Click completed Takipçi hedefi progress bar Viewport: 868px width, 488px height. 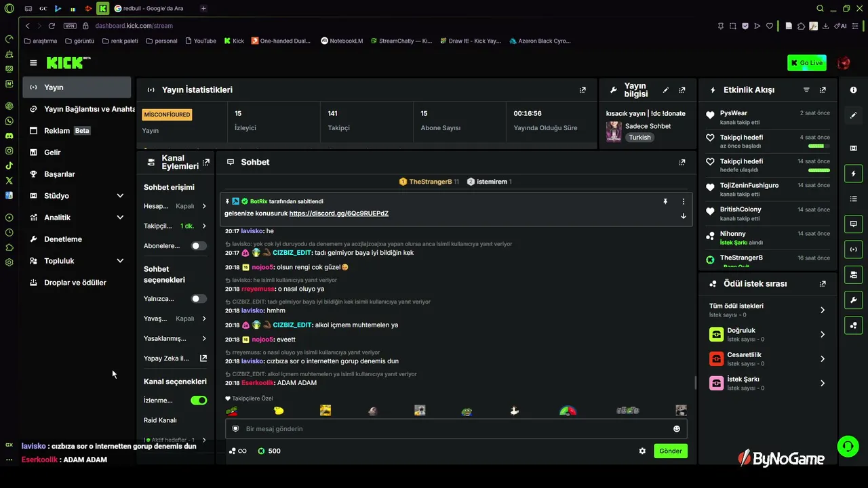tap(819, 170)
